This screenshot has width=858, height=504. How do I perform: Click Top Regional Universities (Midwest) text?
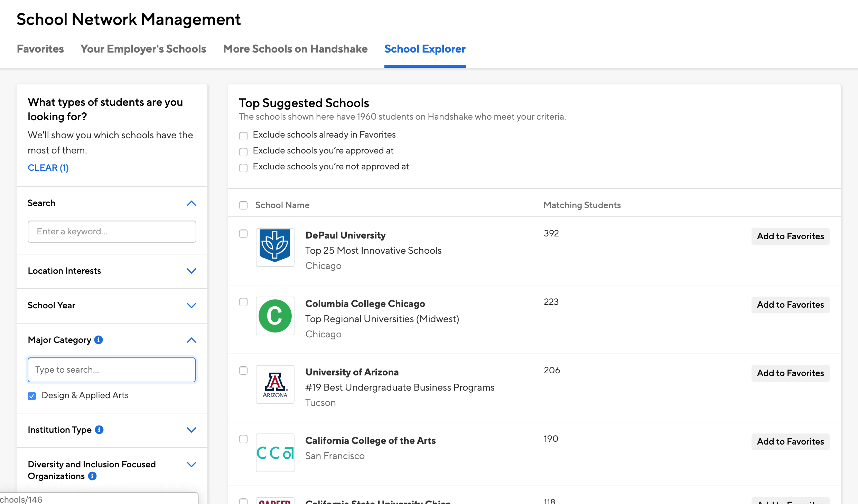coord(382,319)
